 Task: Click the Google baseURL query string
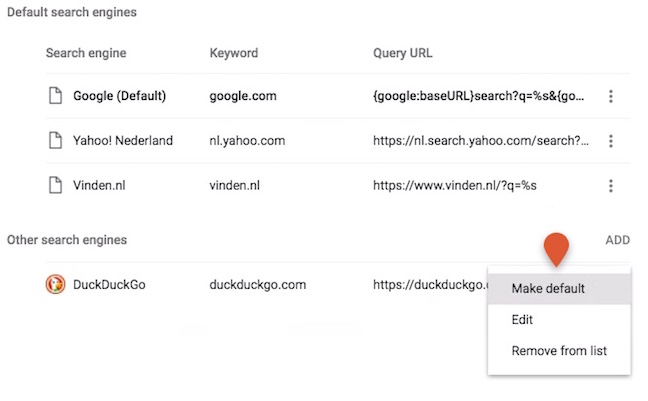(x=479, y=96)
